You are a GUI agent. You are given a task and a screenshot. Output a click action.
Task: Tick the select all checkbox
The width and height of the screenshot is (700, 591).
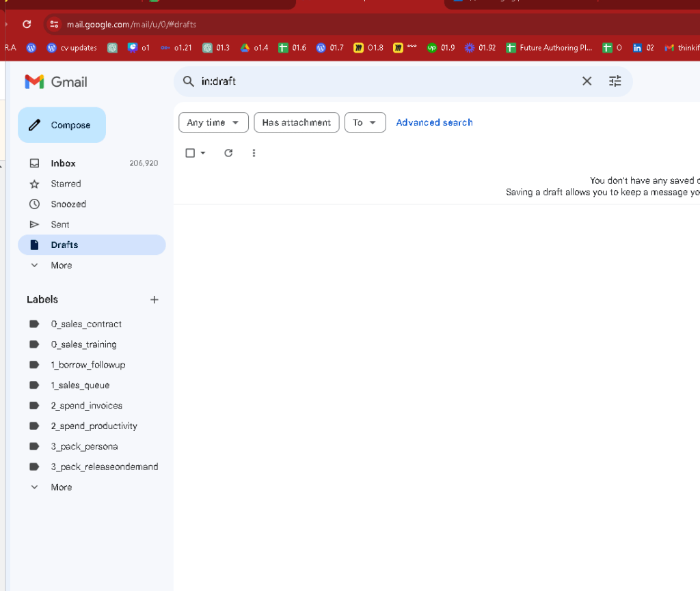point(190,153)
